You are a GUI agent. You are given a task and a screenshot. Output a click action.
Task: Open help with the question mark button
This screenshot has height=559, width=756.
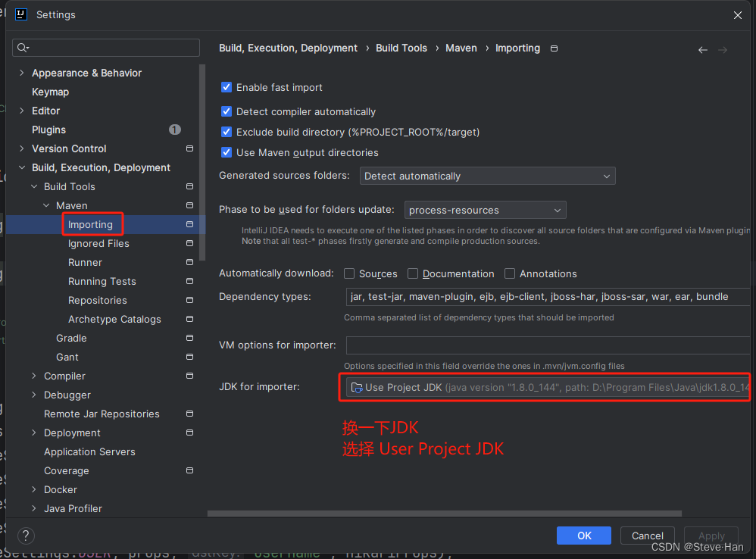click(26, 536)
